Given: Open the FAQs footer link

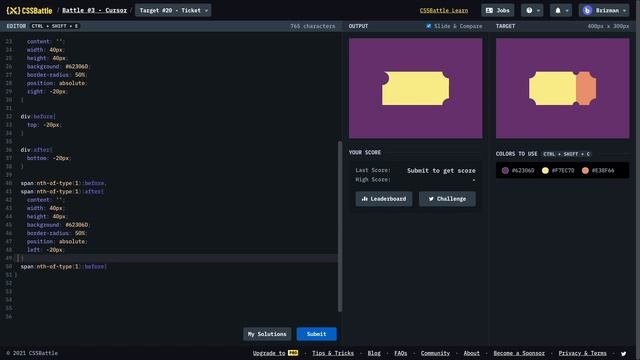Looking at the screenshot, I should click(400, 353).
